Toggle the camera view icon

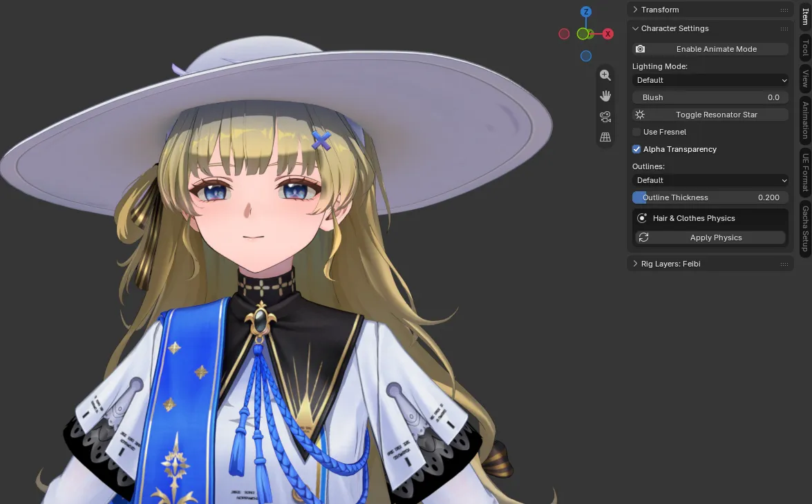[x=605, y=117]
